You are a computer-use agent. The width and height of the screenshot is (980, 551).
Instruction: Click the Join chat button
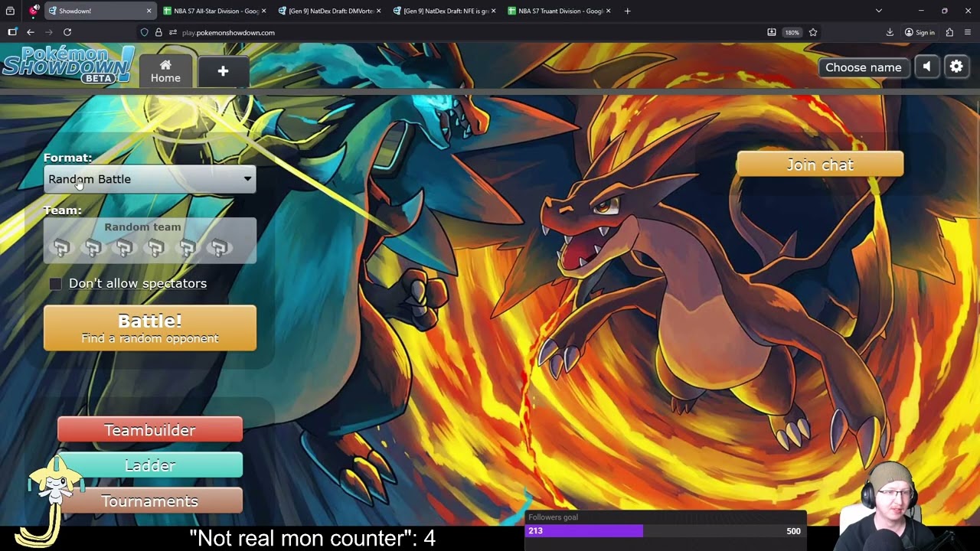click(820, 165)
